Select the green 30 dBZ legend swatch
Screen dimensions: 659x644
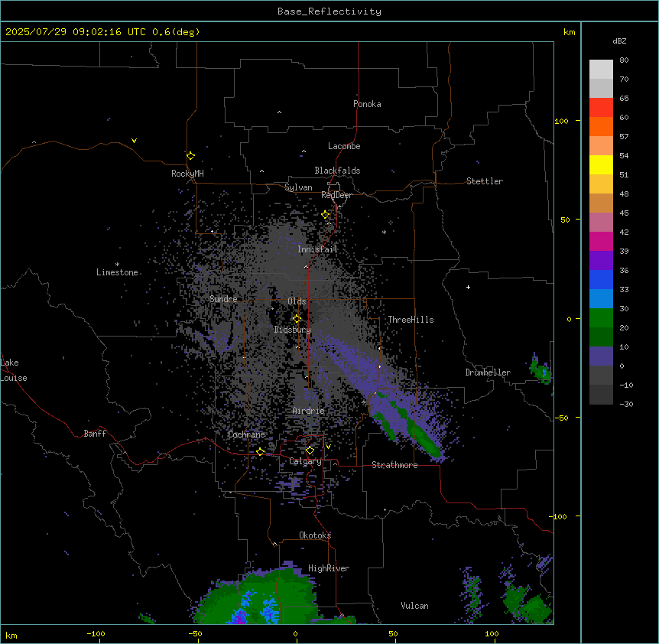tap(601, 318)
